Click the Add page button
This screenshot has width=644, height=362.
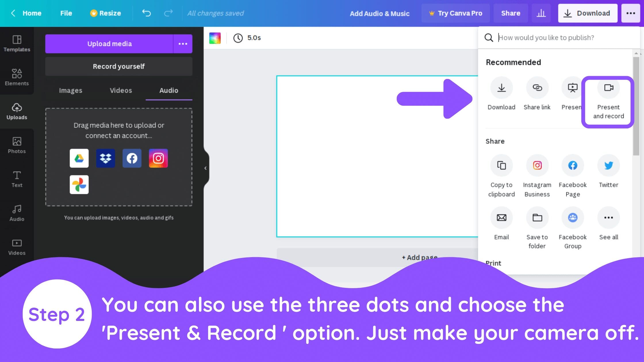pos(420,258)
